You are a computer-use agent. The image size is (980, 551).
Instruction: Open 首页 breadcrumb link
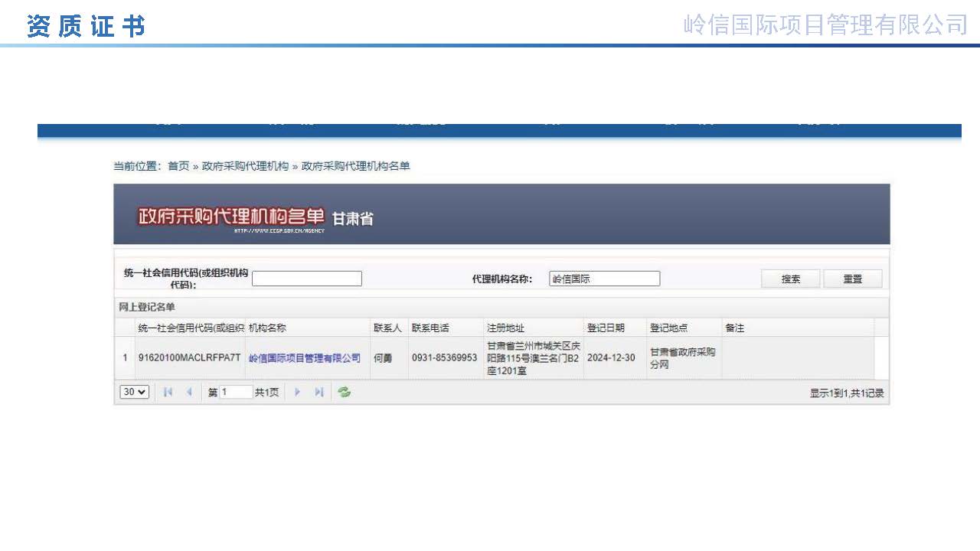tap(178, 166)
